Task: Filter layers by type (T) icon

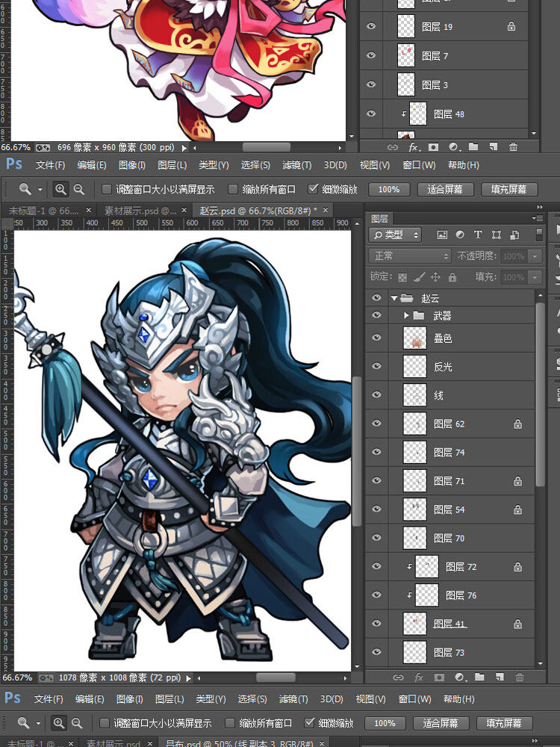Action: tap(478, 235)
